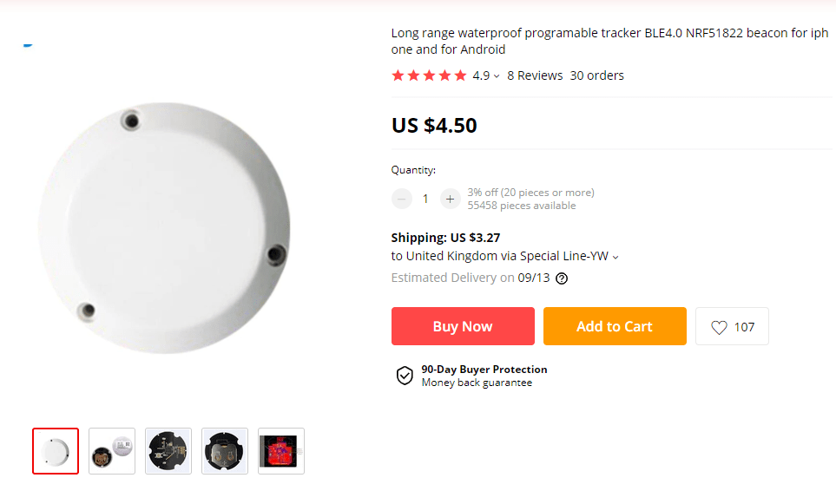Select the battery holder thumbnail
The image size is (836, 504).
[225, 451]
